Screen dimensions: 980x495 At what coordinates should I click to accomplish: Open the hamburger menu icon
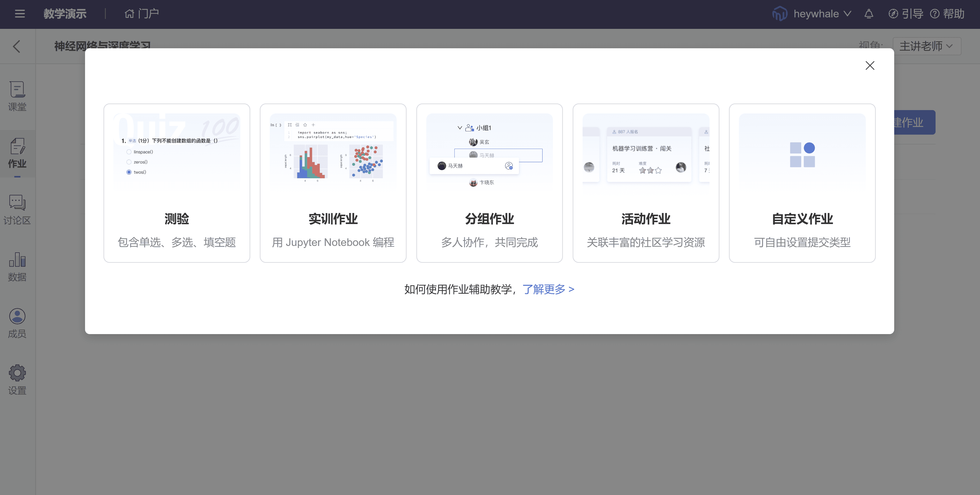(20, 14)
